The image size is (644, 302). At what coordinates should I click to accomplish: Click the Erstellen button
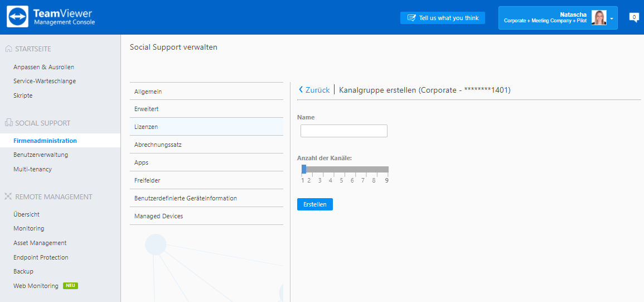(x=315, y=204)
